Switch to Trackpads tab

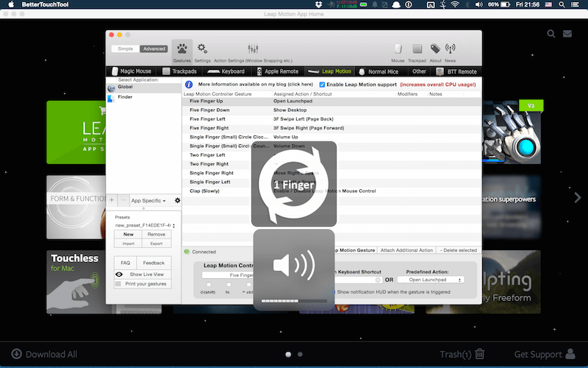[x=179, y=71]
